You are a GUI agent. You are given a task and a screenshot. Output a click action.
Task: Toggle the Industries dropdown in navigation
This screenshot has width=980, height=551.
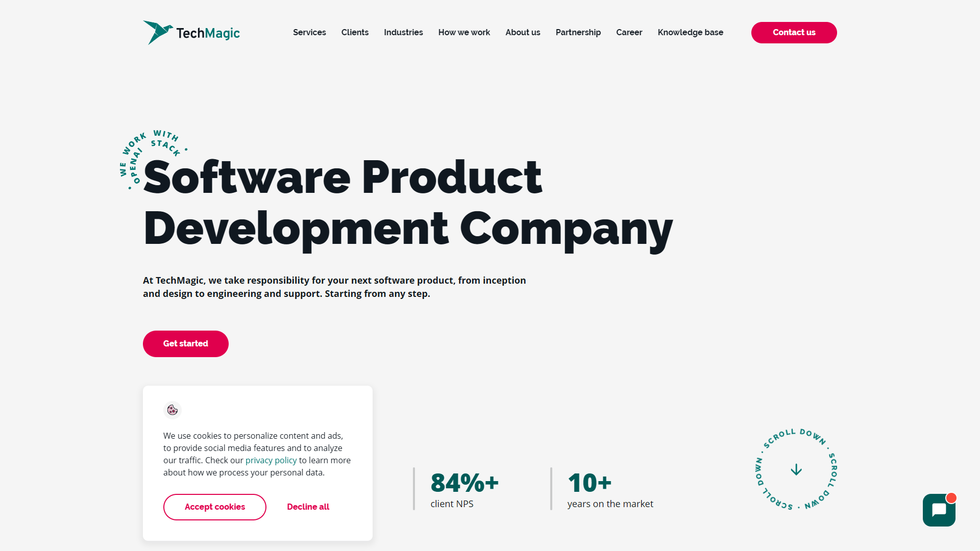404,32
